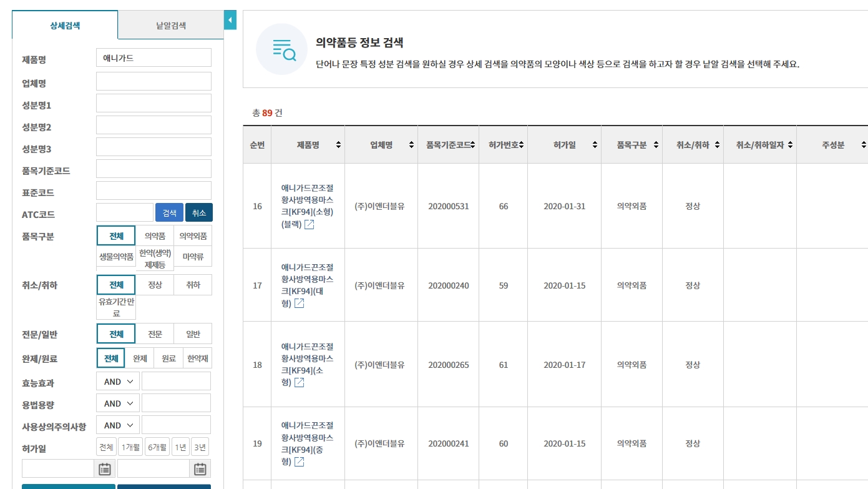Click 제품명 field containing 애니가드
Image resolution: width=868 pixels, height=489 pixels.
[x=154, y=57]
